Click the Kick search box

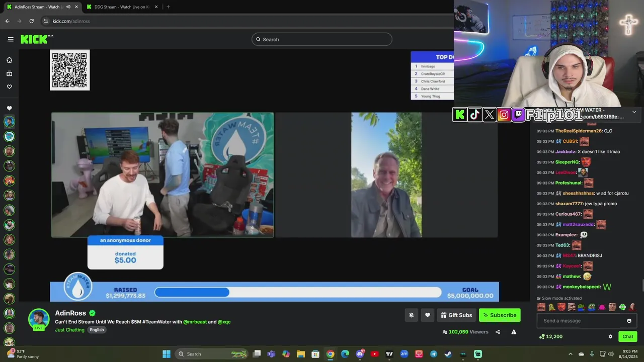click(x=322, y=39)
